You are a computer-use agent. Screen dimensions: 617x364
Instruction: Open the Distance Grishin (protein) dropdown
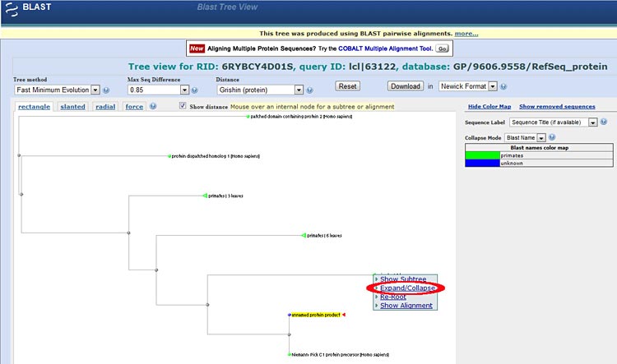click(260, 90)
